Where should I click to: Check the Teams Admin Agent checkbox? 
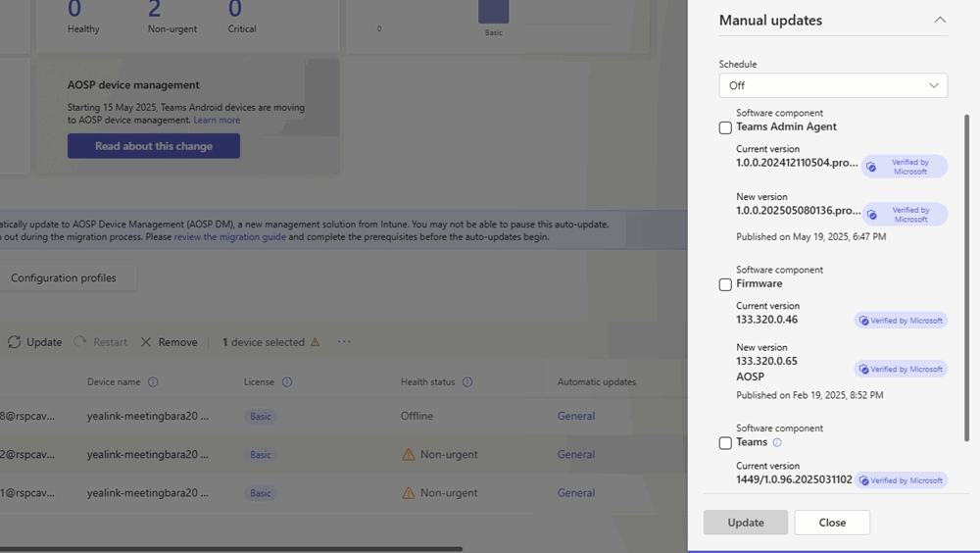click(725, 127)
